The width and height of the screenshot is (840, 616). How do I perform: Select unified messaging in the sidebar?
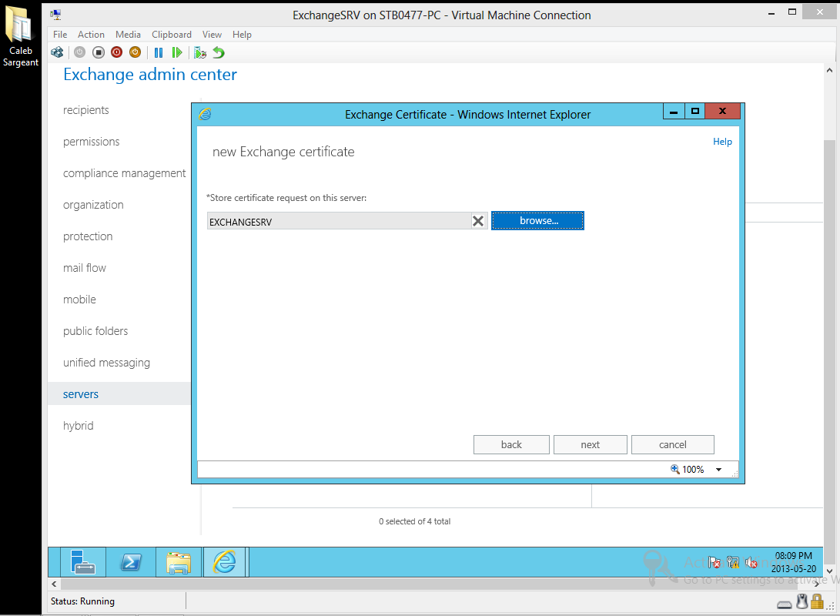106,363
